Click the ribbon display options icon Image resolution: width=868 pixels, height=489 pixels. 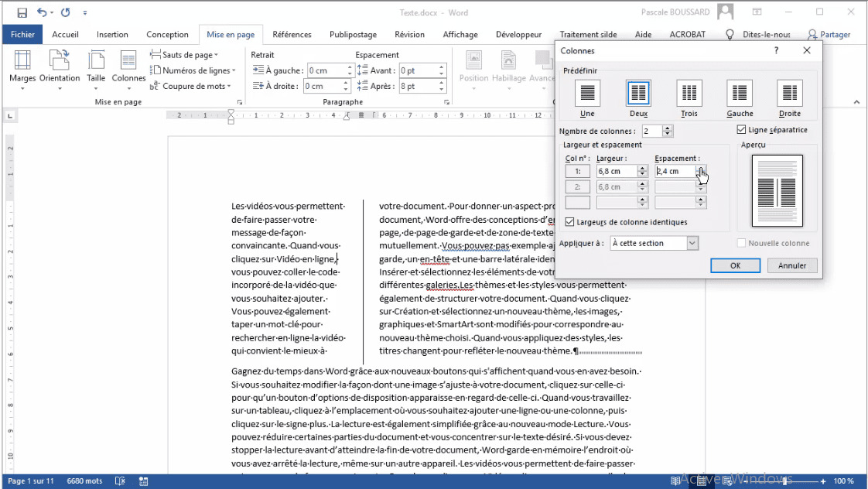[x=757, y=12]
